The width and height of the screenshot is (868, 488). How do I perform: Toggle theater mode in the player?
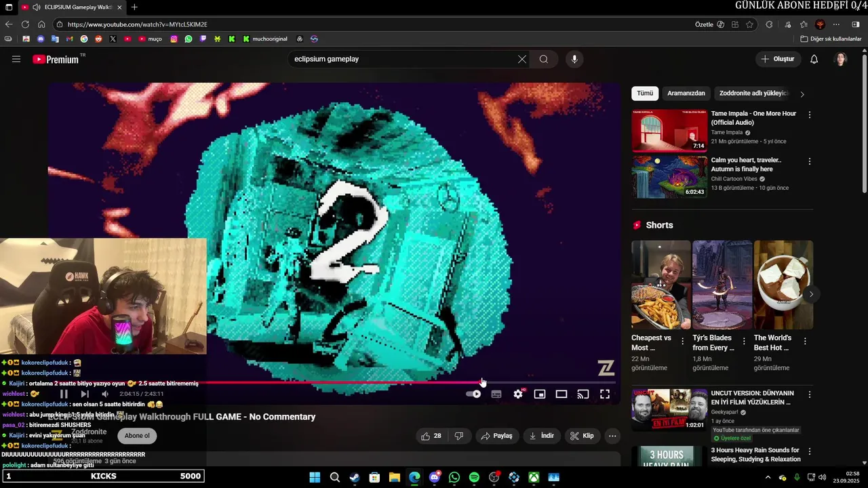(x=561, y=394)
